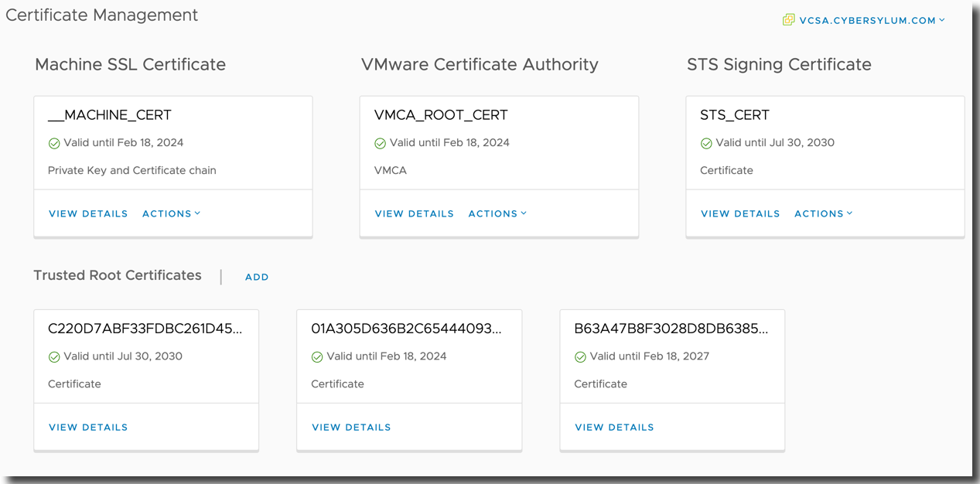Click the C220D7ABF33FDBC261D45... certificate name

pos(145,329)
